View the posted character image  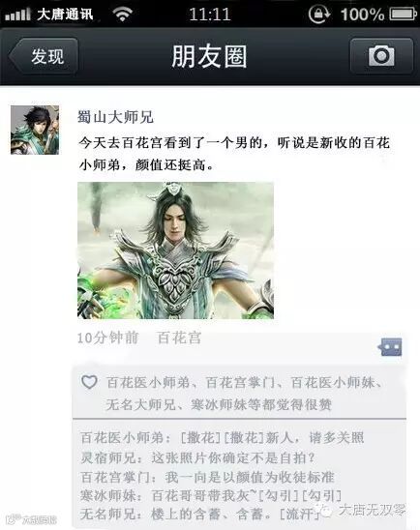[175, 250]
